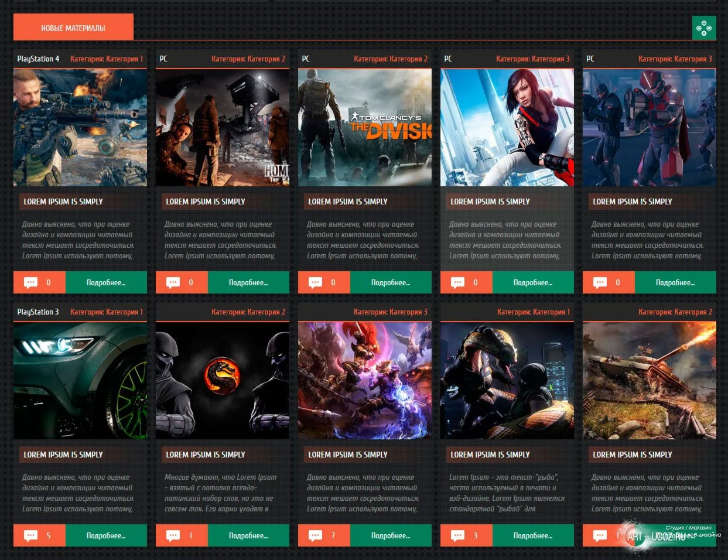728x560 pixels.
Task: Click PC label above Mirror's Edge image
Action: (x=448, y=59)
